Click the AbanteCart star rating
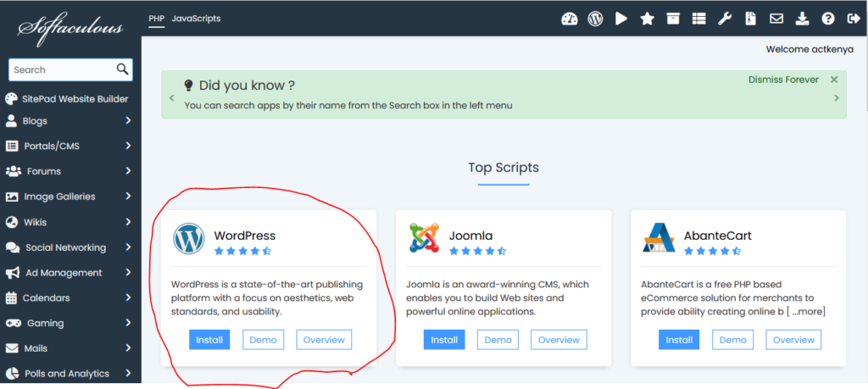The height and width of the screenshot is (389, 868). tap(712, 251)
